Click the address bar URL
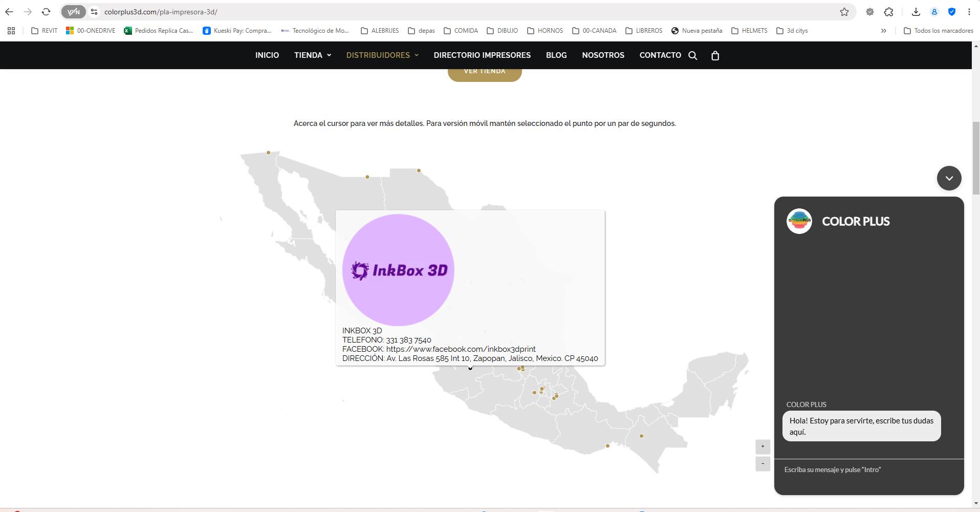The height and width of the screenshot is (512, 980). tap(161, 12)
